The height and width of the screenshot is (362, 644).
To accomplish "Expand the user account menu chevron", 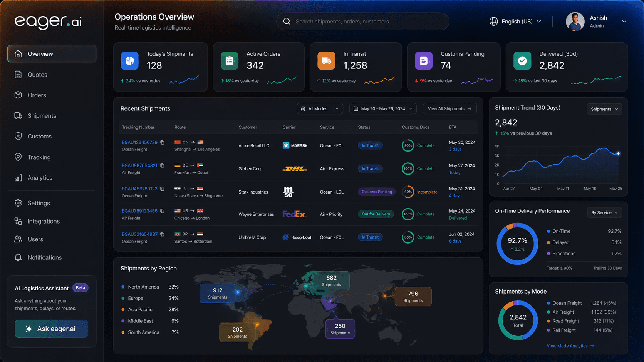I will point(624,22).
